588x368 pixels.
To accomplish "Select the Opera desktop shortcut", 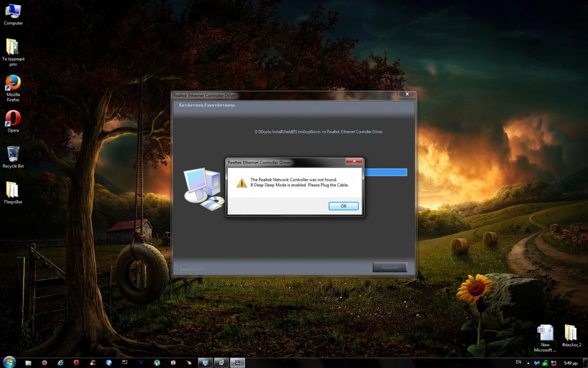I will [13, 122].
